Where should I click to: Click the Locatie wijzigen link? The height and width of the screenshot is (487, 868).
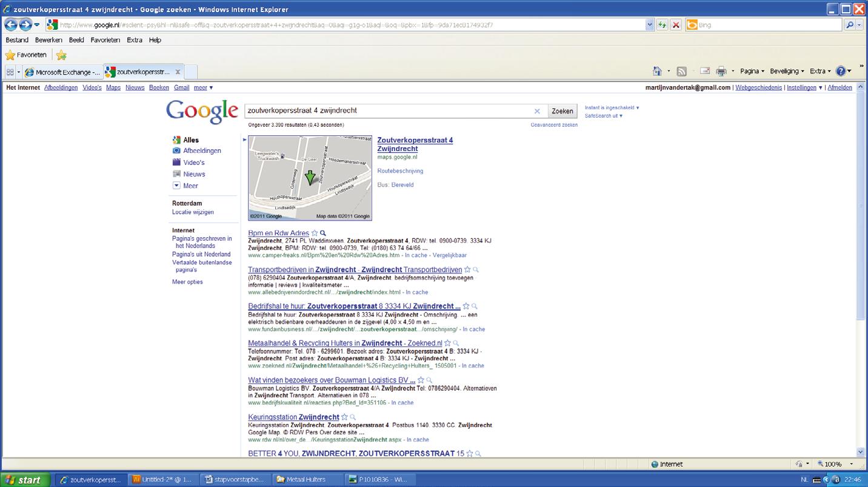(x=193, y=212)
